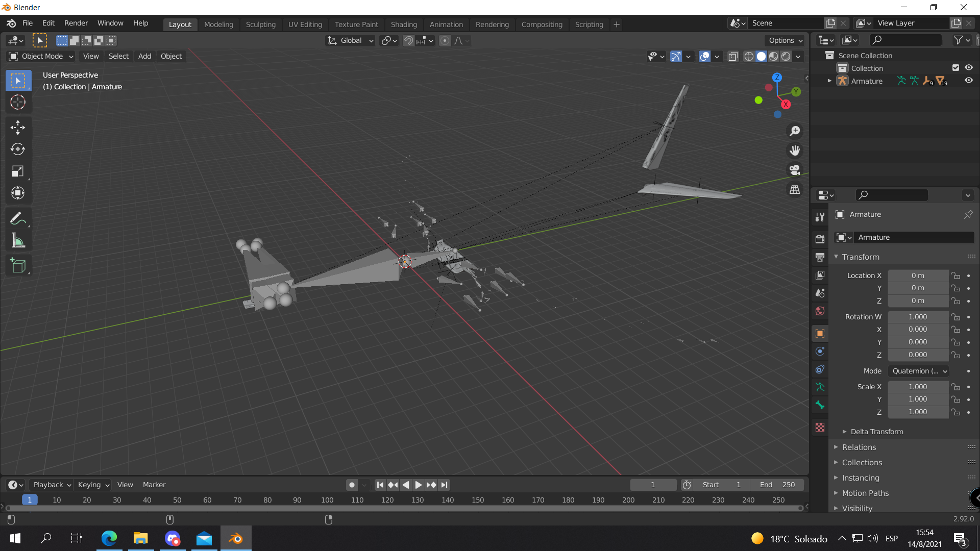Open the Bone Properties tab

[x=820, y=405]
